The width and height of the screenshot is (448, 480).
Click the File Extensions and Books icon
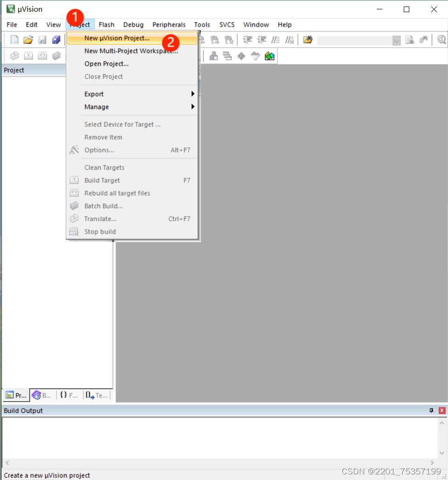(214, 56)
